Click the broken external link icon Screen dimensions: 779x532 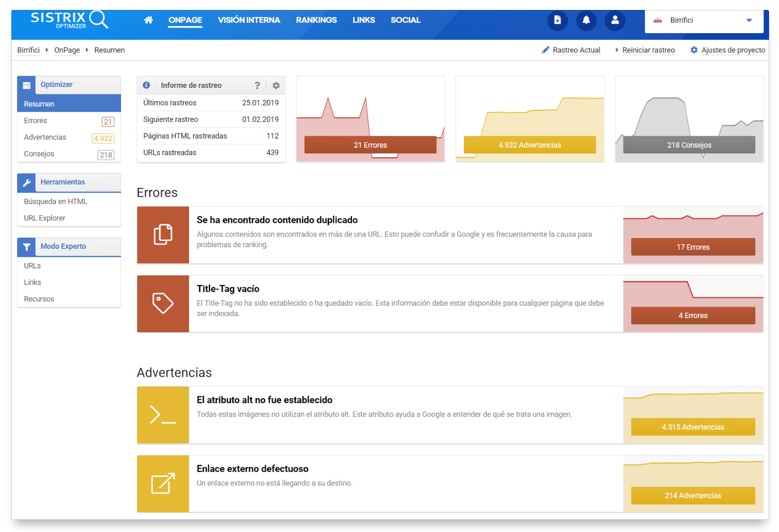[163, 484]
